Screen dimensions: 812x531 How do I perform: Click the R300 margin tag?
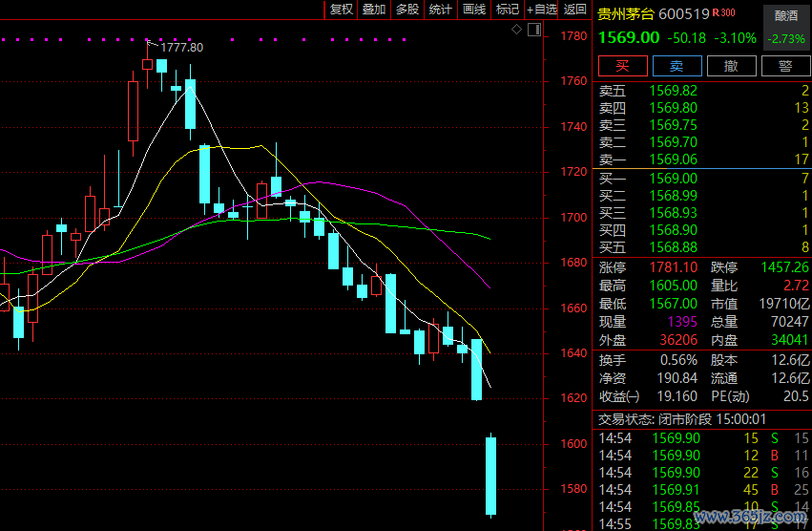(x=723, y=12)
